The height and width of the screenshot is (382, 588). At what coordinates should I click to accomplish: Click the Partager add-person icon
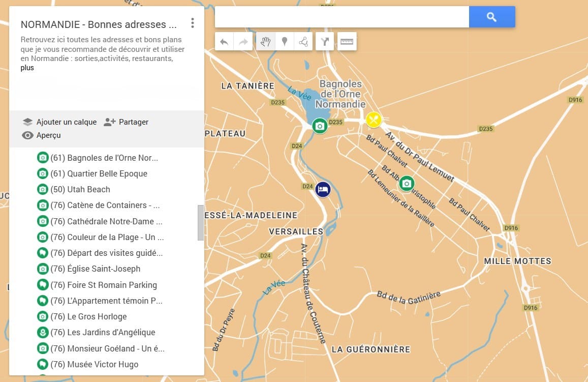click(x=109, y=122)
